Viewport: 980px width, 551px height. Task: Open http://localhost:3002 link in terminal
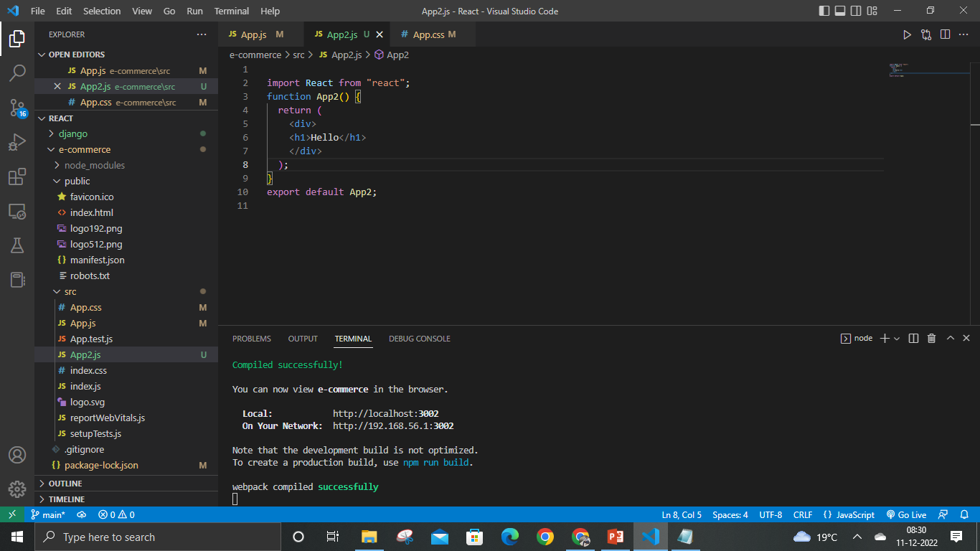click(x=386, y=413)
